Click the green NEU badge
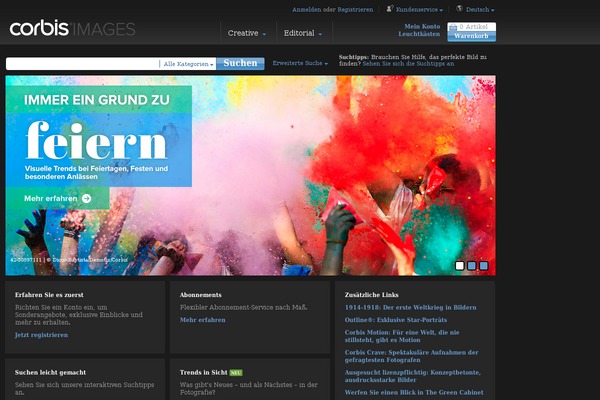Image resolution: width=600 pixels, height=400 pixels. coord(236,373)
